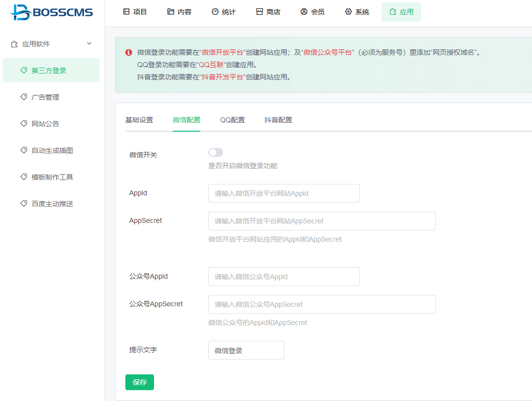532x401 pixels.
Task: Click the 统计 gauge icon
Action: coord(215,12)
